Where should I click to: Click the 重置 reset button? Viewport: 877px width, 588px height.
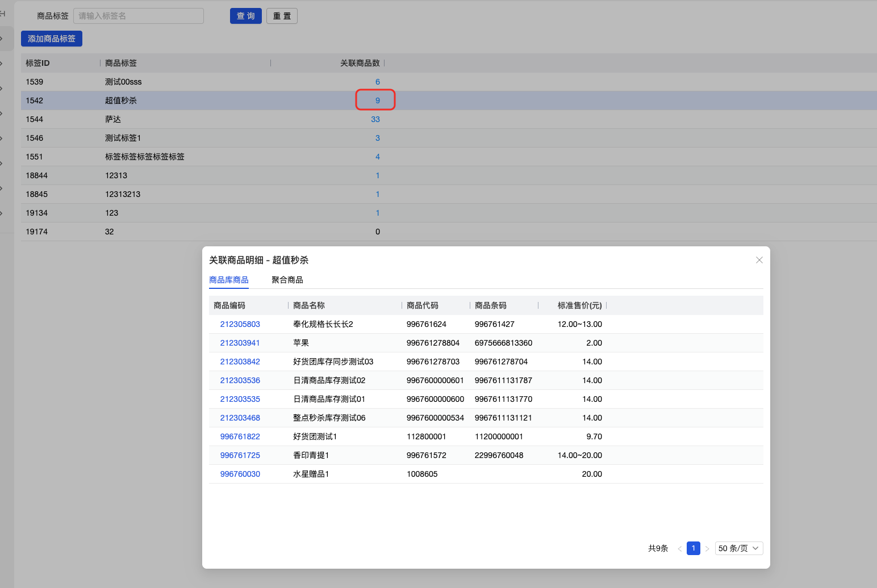click(282, 16)
